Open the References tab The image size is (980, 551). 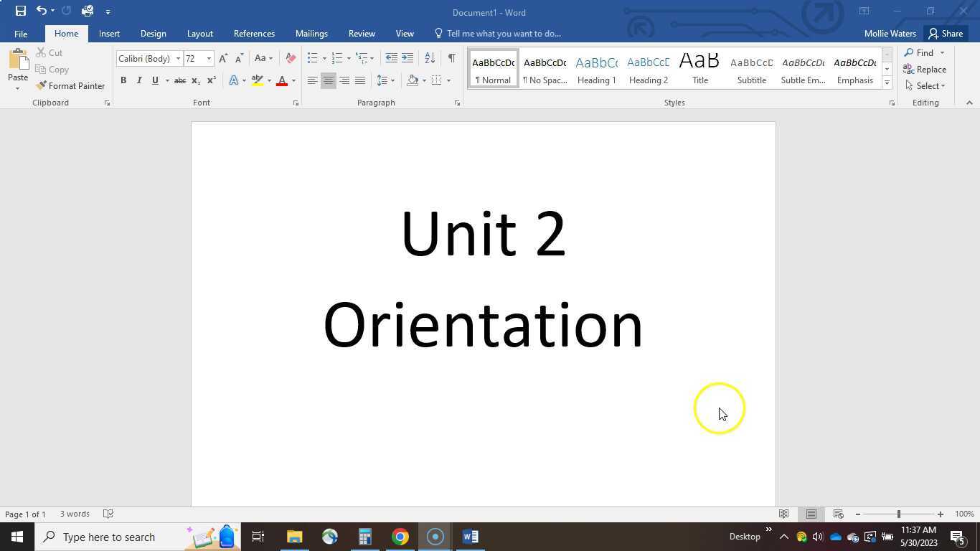[x=254, y=33]
